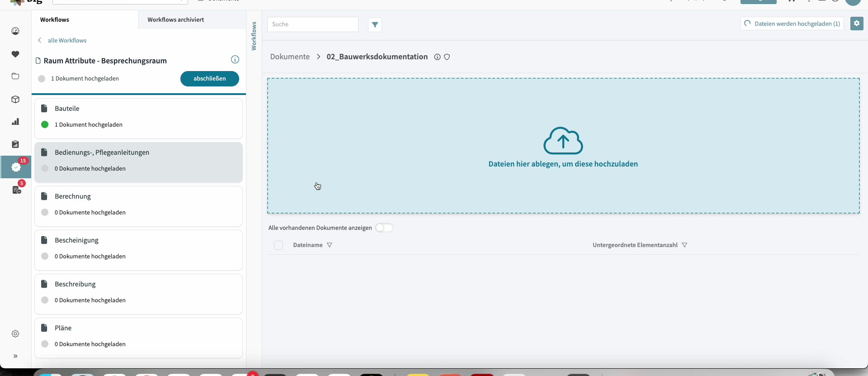868x376 pixels.
Task: Open favorites via the heart icon
Action: tap(15, 54)
